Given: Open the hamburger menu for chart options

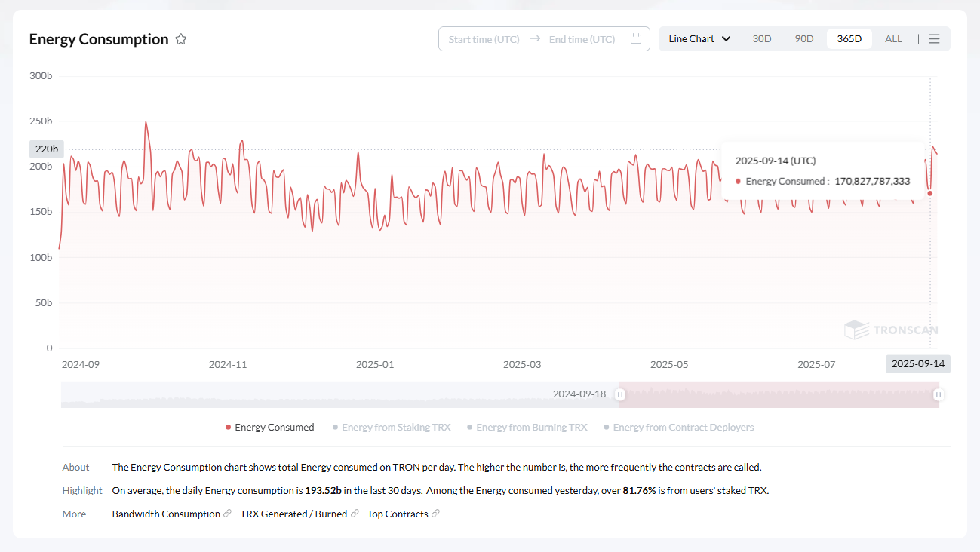Looking at the screenshot, I should 934,39.
